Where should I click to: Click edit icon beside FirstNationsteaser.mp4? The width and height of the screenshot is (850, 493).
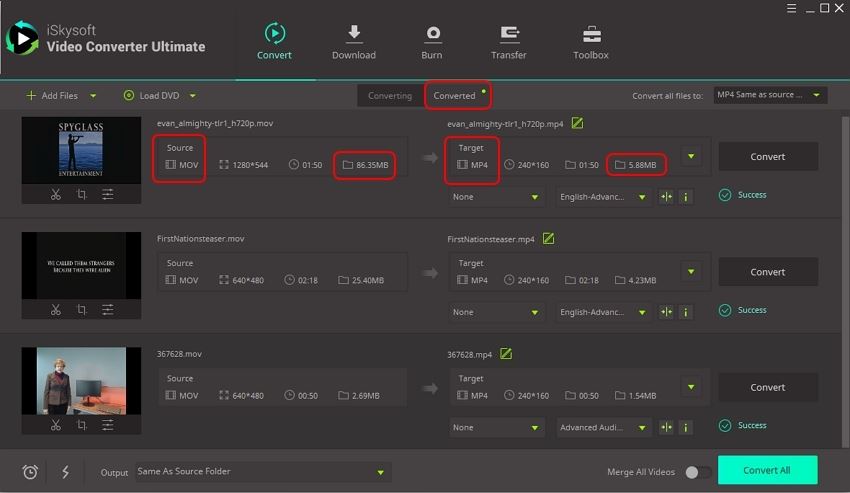(x=548, y=239)
